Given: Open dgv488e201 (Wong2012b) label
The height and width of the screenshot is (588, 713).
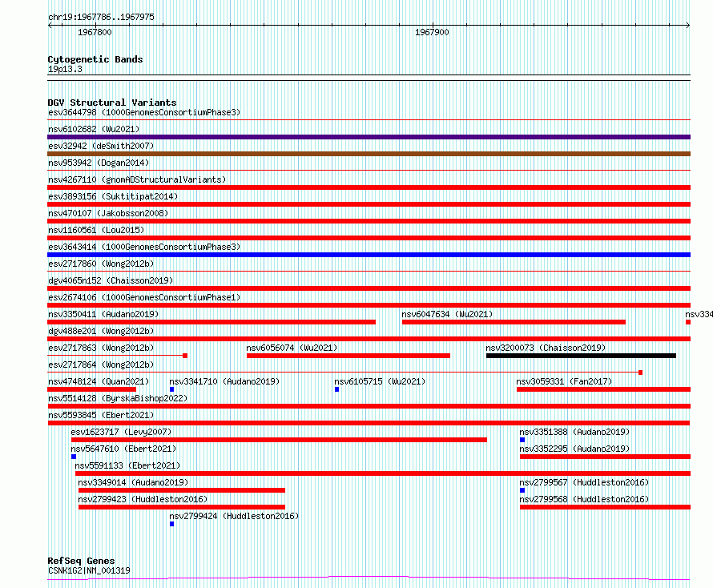Looking at the screenshot, I should 101,331.
